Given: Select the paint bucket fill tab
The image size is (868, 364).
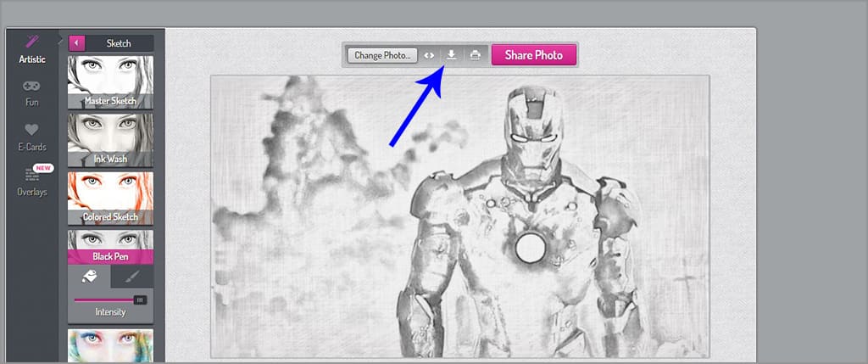Looking at the screenshot, I should tap(89, 276).
